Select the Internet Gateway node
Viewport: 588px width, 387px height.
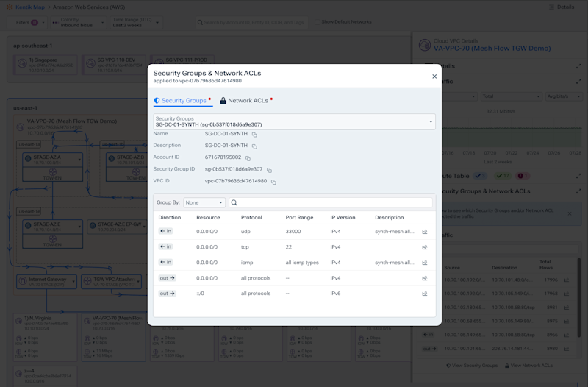tap(48, 282)
